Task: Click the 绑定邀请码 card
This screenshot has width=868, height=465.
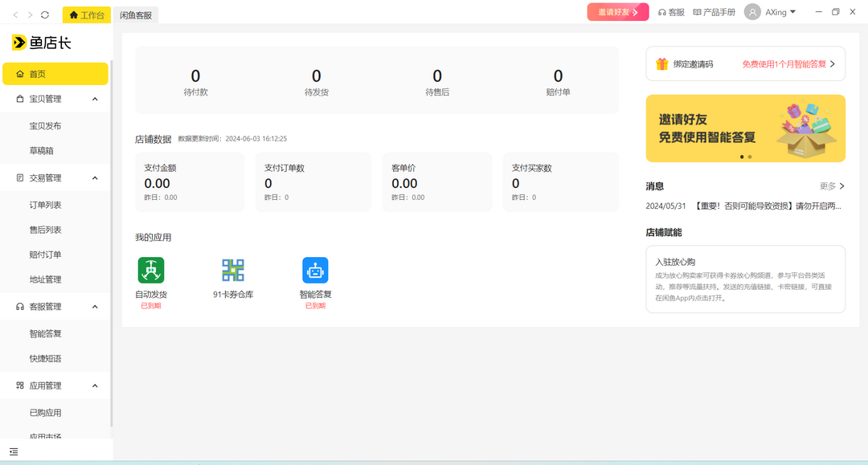Action: click(x=745, y=64)
